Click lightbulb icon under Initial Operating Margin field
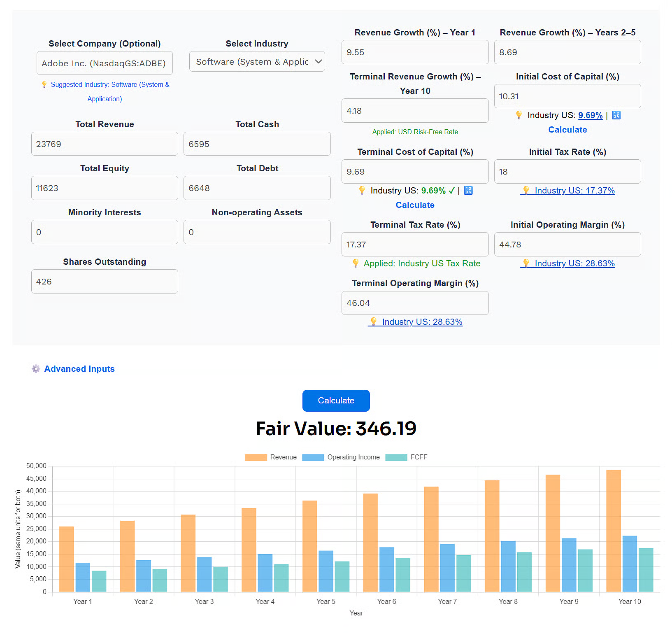 coord(526,263)
